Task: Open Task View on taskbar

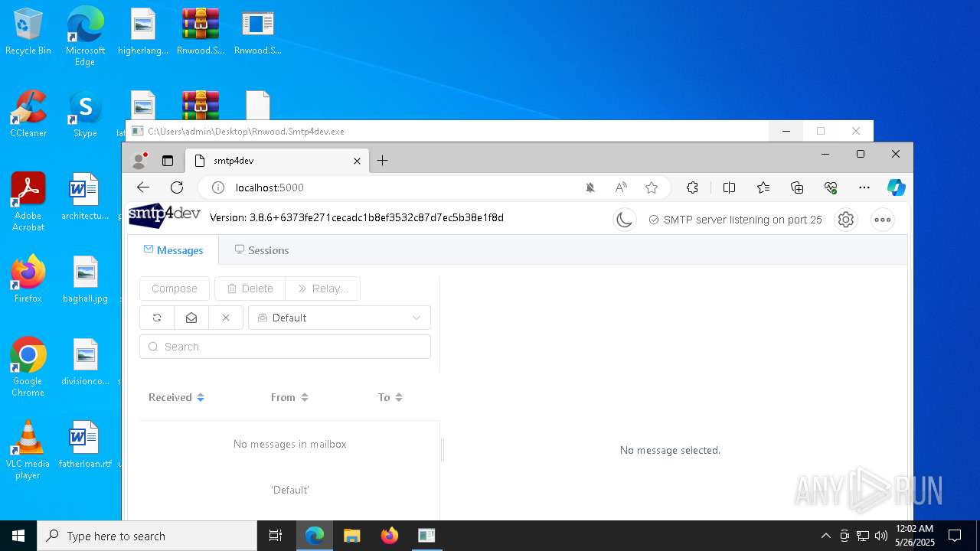Action: (x=276, y=536)
